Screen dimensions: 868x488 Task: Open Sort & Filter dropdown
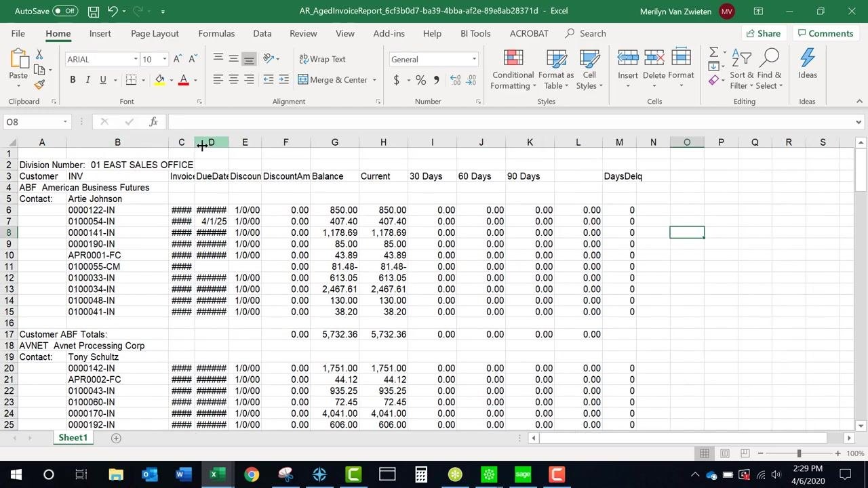coord(742,69)
